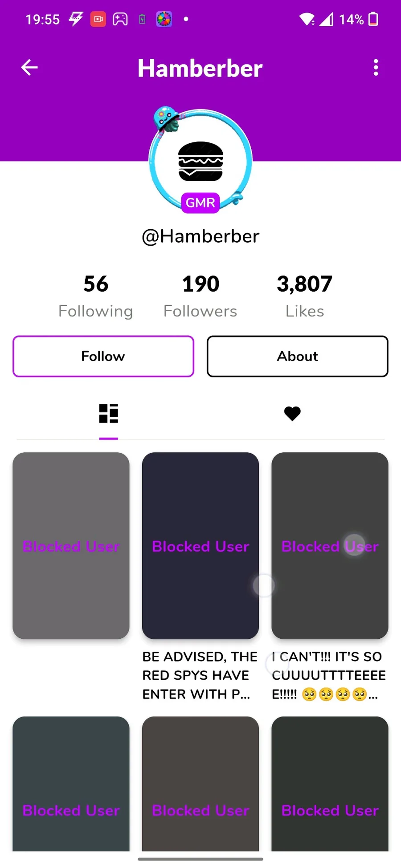Switch to the liked posts heart tab

[292, 414]
